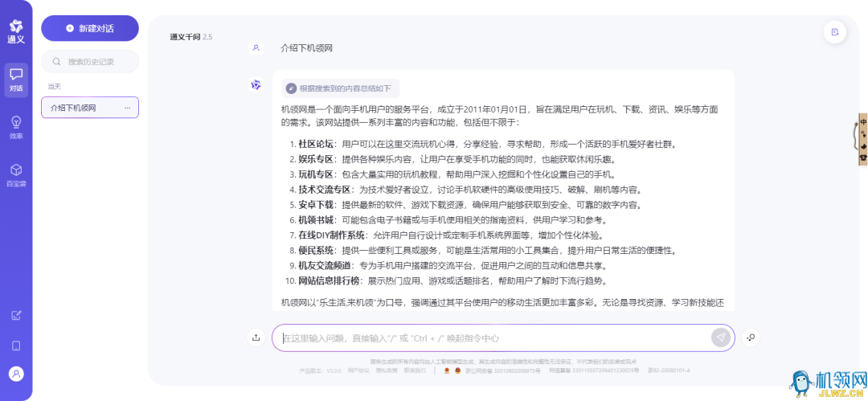The height and width of the screenshot is (401, 868).
Task: Click the list item 网站信息排行榜
Action: coord(330,280)
